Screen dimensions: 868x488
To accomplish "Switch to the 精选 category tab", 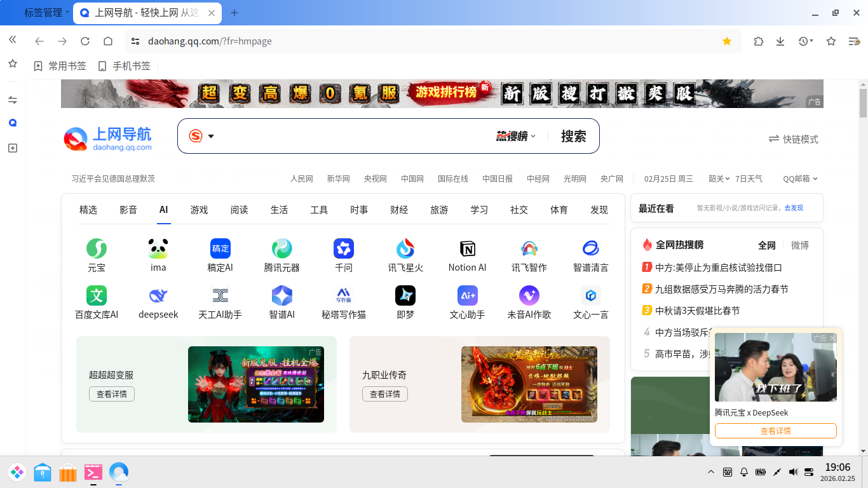I will pyautogui.click(x=88, y=210).
